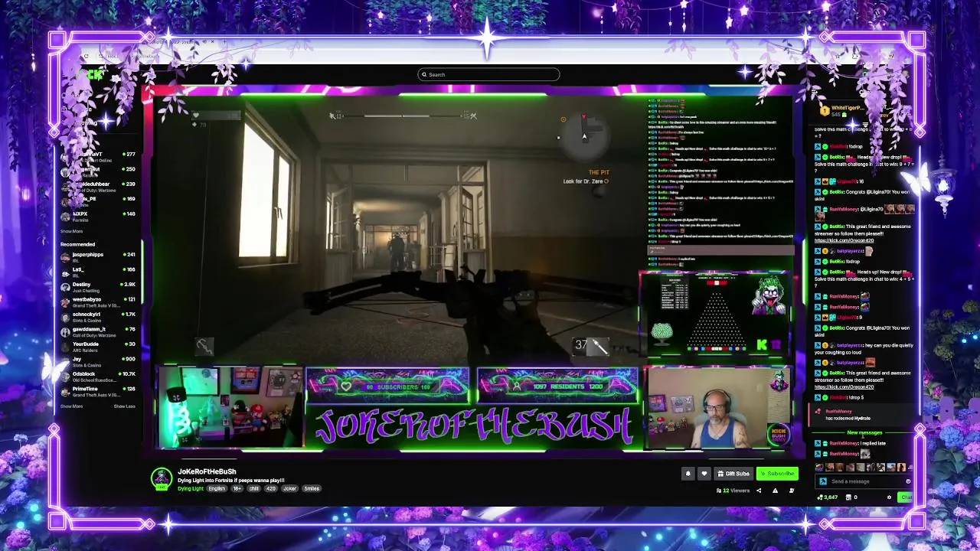
Task: Click PrimeTime avatar icon
Action: tap(65, 391)
